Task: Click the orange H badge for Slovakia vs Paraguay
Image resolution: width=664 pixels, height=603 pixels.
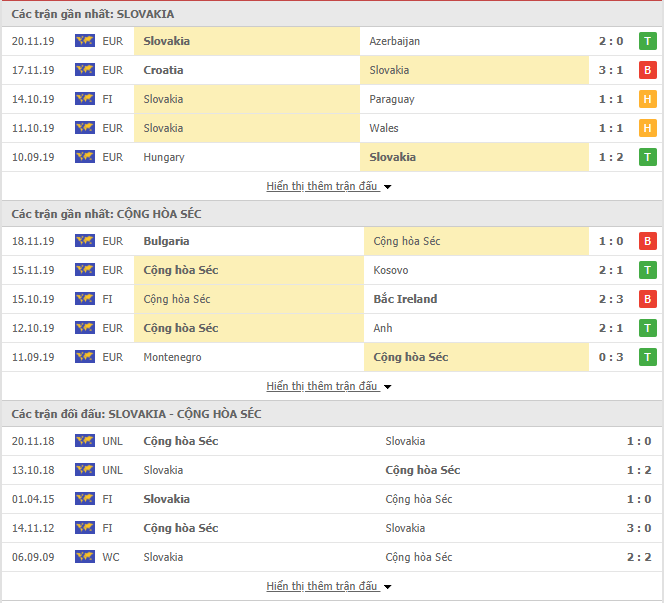Action: pos(647,100)
